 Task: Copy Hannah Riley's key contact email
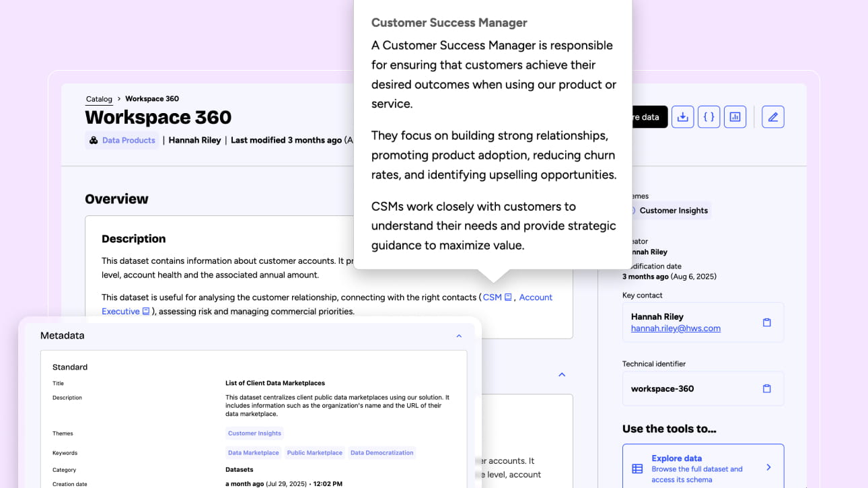tap(766, 322)
